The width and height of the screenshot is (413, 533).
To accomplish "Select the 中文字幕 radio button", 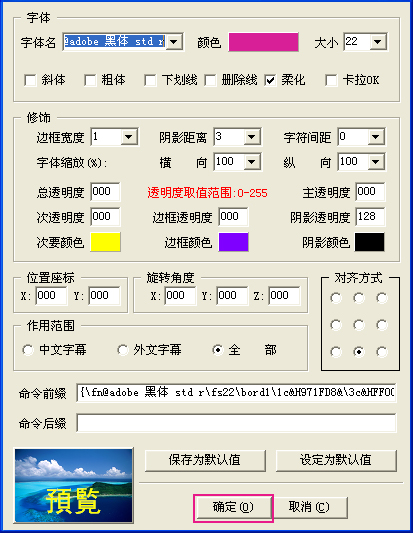I will tap(28, 350).
